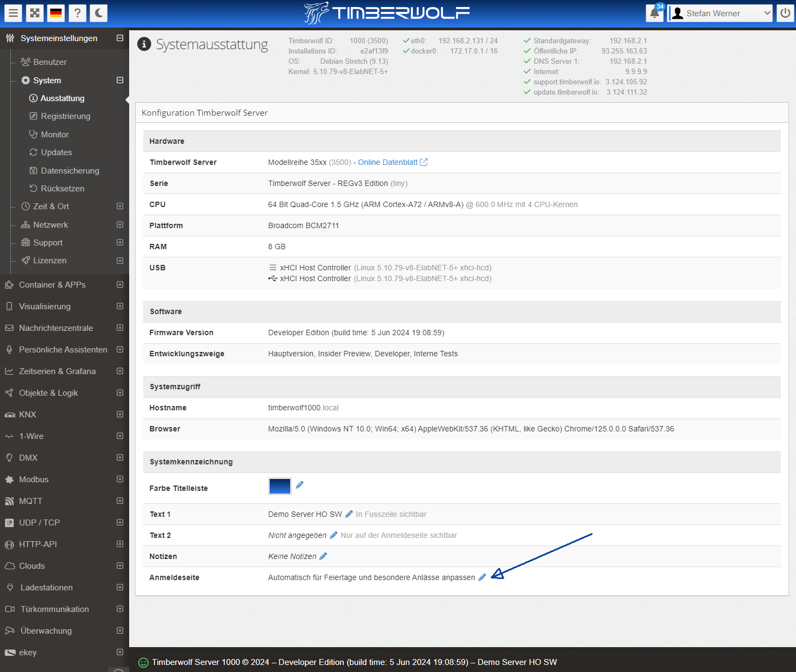Viewport: 796px width, 672px height.
Task: Click the Timberwolf logo in header
Action: click(386, 13)
